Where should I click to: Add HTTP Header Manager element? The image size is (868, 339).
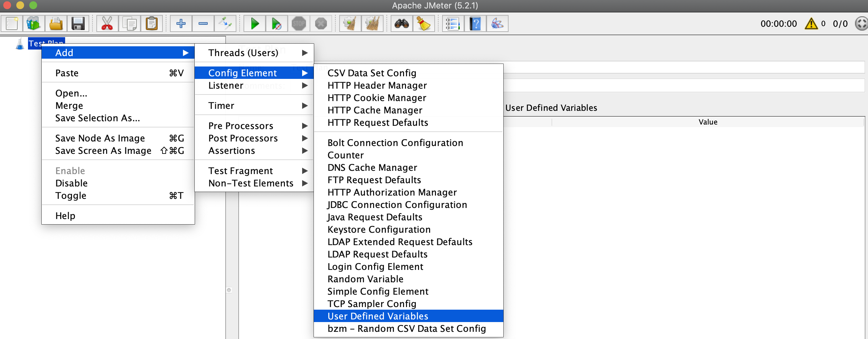409,85
